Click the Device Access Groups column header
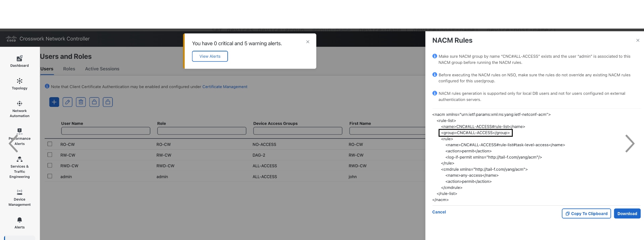 pyautogui.click(x=275, y=123)
